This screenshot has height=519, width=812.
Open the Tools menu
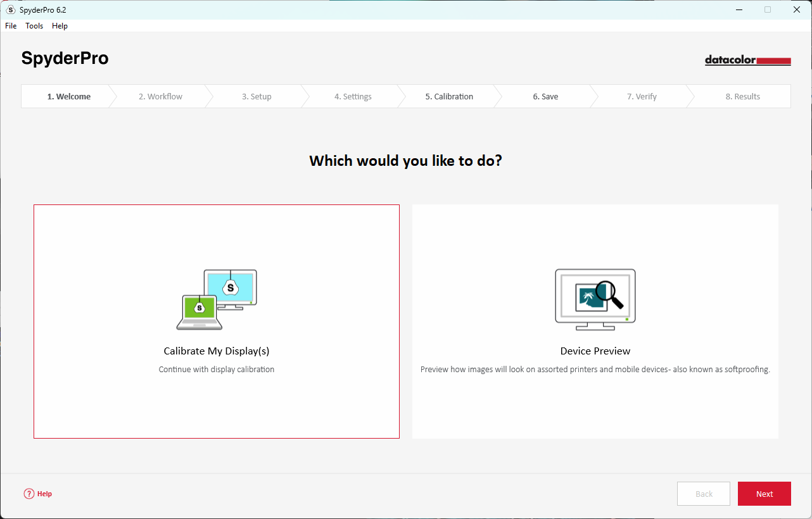coord(34,26)
